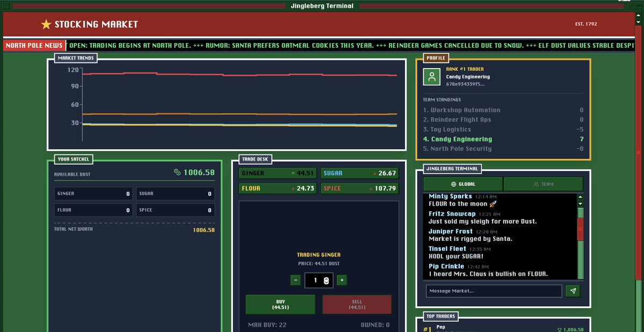Click team standing '3. Toy Logistics'
Image resolution: width=644 pixels, height=332 pixels.
coord(503,129)
